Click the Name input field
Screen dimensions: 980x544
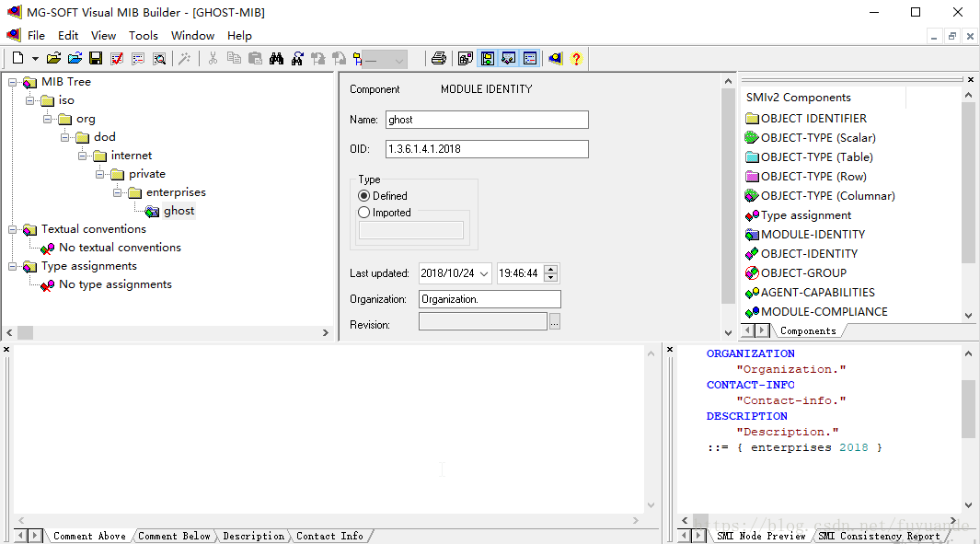point(487,120)
